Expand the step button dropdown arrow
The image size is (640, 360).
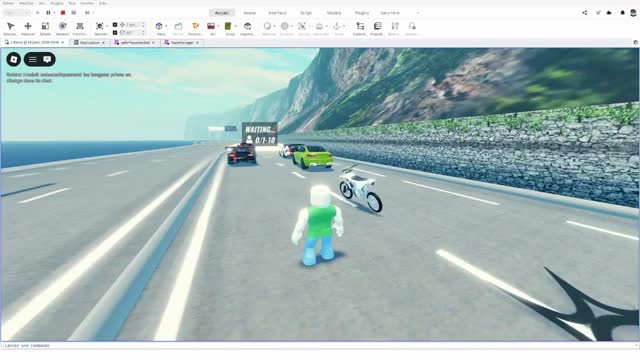93,13
